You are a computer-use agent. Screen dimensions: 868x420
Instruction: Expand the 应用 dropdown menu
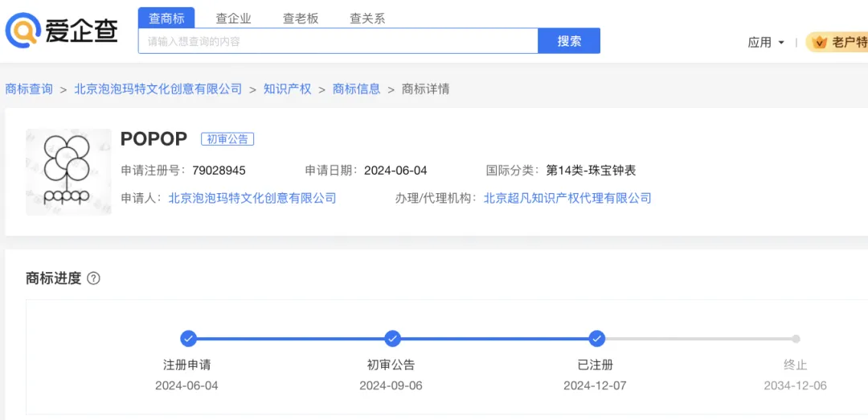[x=766, y=43]
